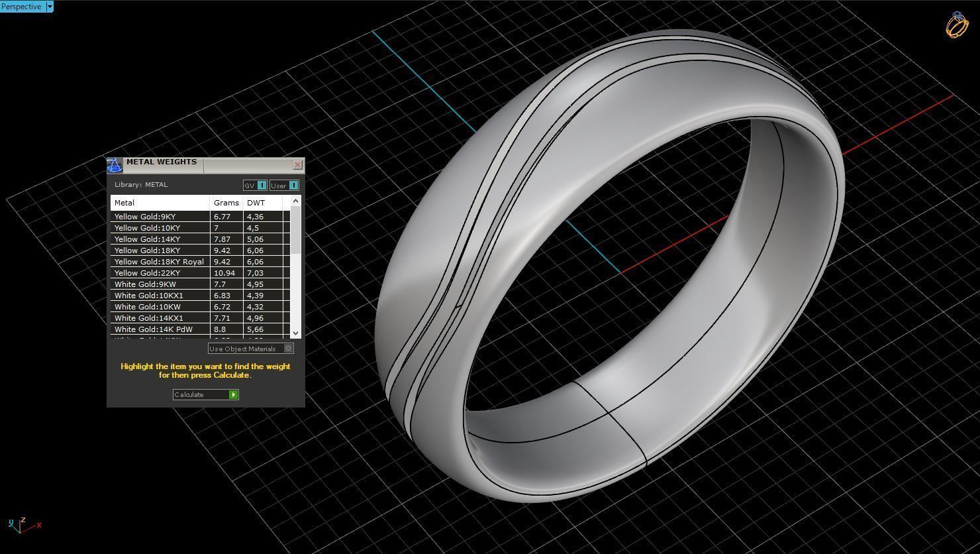
Task: Click the Library: METAL label
Action: coord(141,185)
